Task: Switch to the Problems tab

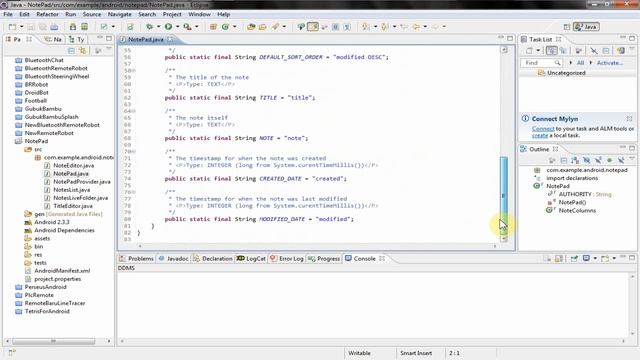Action: click(136, 259)
